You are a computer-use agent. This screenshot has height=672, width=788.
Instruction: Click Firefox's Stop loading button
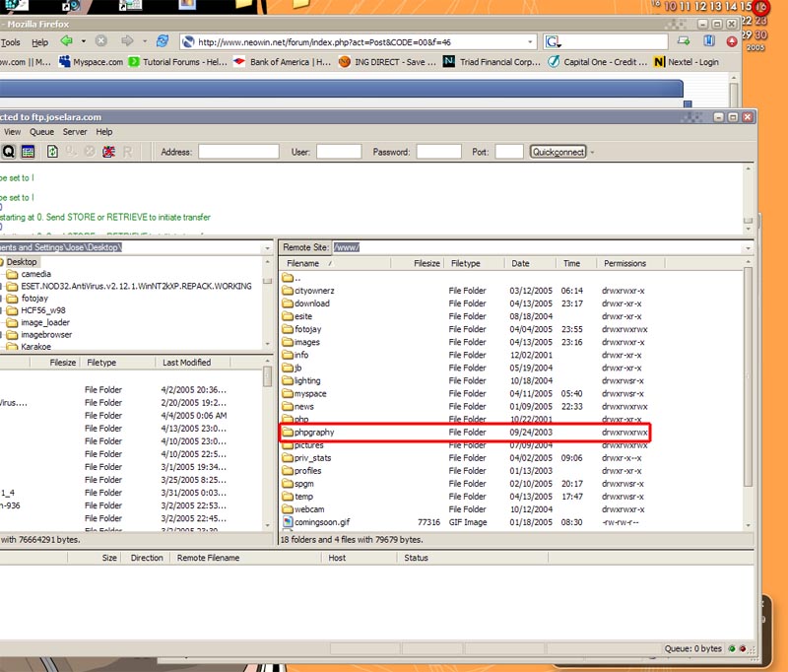(x=101, y=41)
